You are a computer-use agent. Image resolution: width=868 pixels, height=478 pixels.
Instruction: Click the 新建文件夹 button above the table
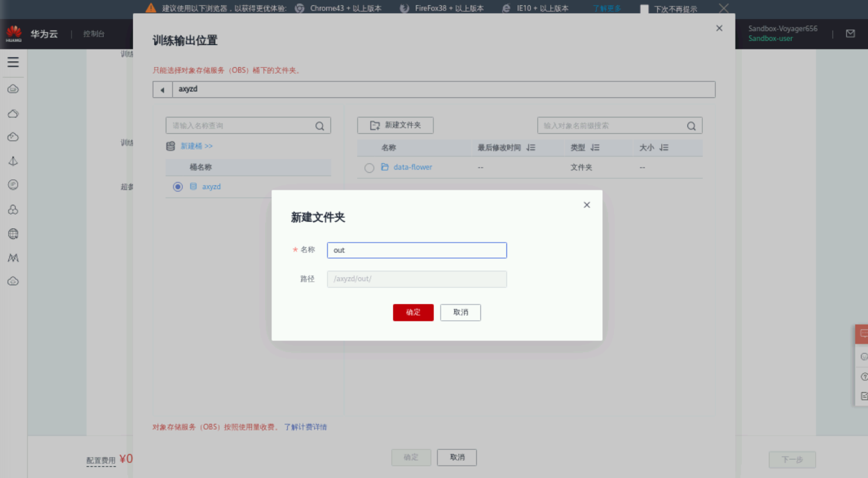pos(395,125)
